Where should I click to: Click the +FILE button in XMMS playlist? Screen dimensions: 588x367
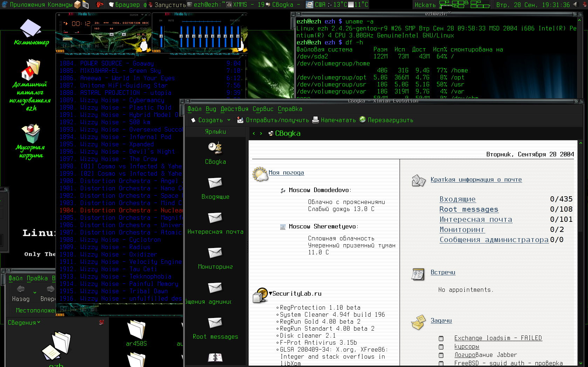coord(64,309)
